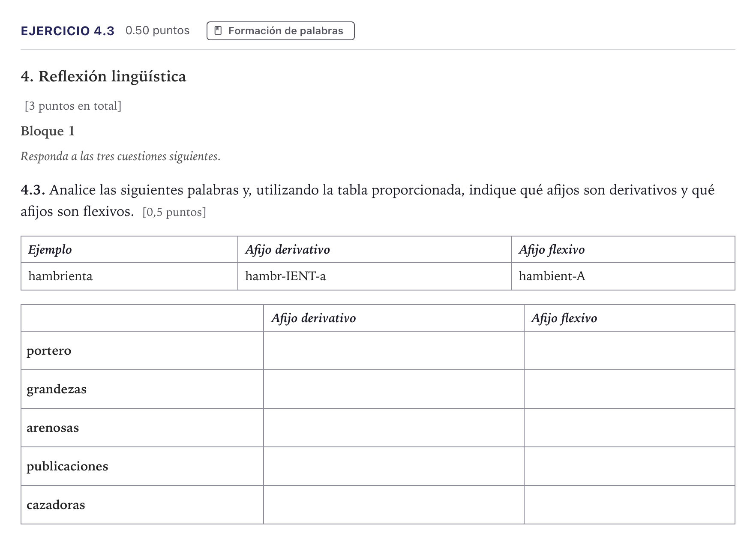Click the word cazadoras in the table
Image resolution: width=756 pixels, height=545 pixels.
tap(56, 505)
